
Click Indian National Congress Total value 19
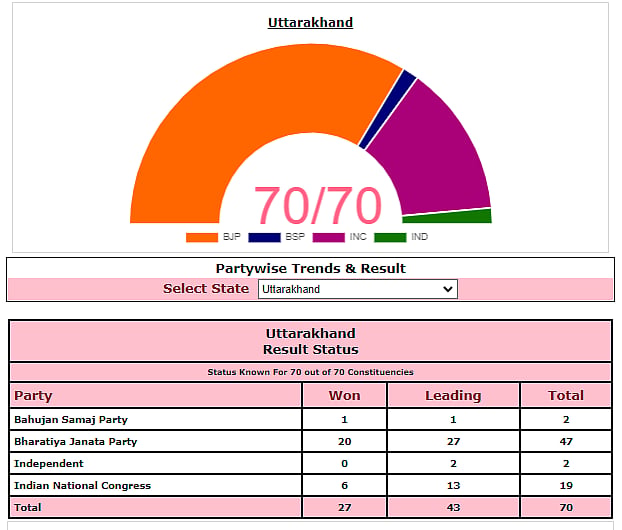[x=566, y=486]
